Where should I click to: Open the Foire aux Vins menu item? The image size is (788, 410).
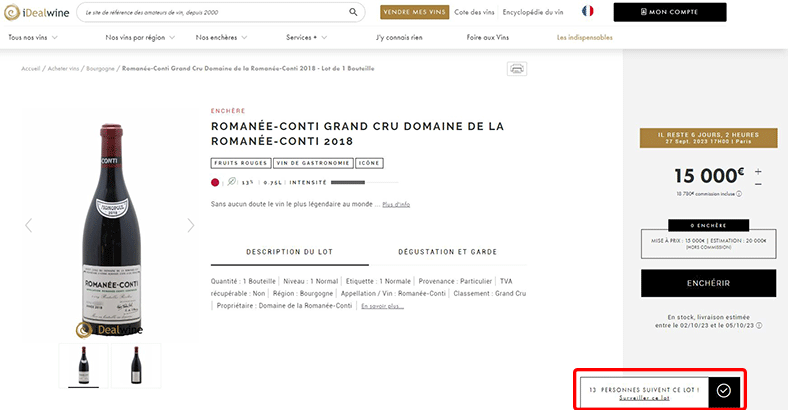coord(487,37)
